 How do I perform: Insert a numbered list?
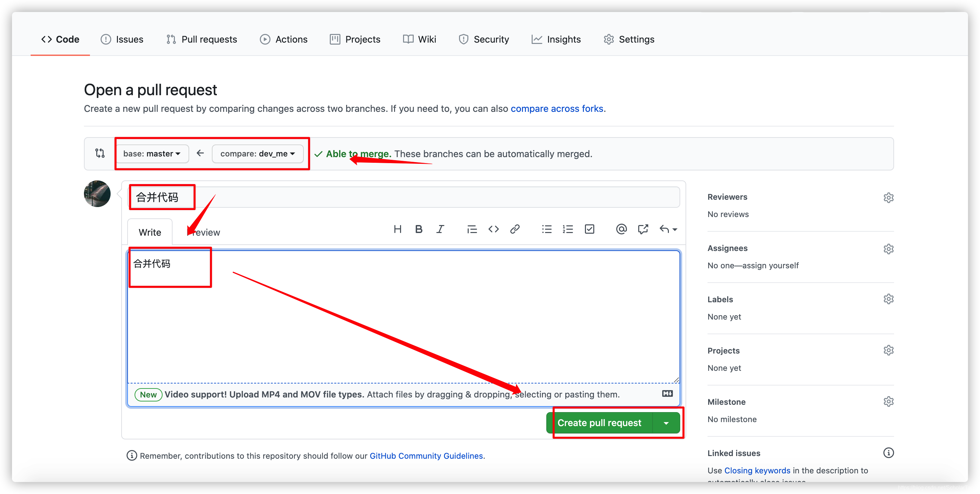[x=568, y=229]
